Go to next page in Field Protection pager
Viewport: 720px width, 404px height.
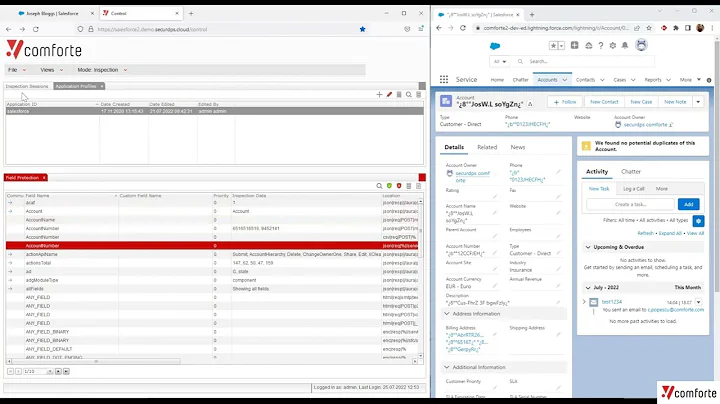pos(58,371)
